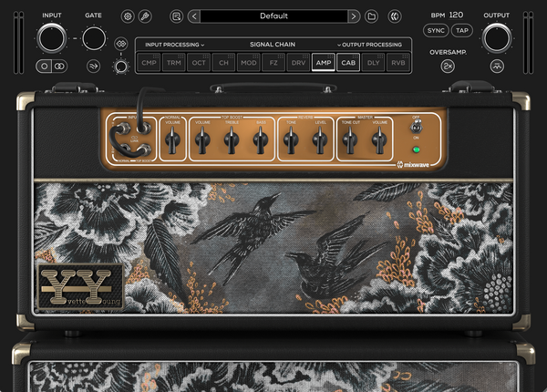
Task: Click the output limiter icon under the Output knob
Action: click(497, 67)
